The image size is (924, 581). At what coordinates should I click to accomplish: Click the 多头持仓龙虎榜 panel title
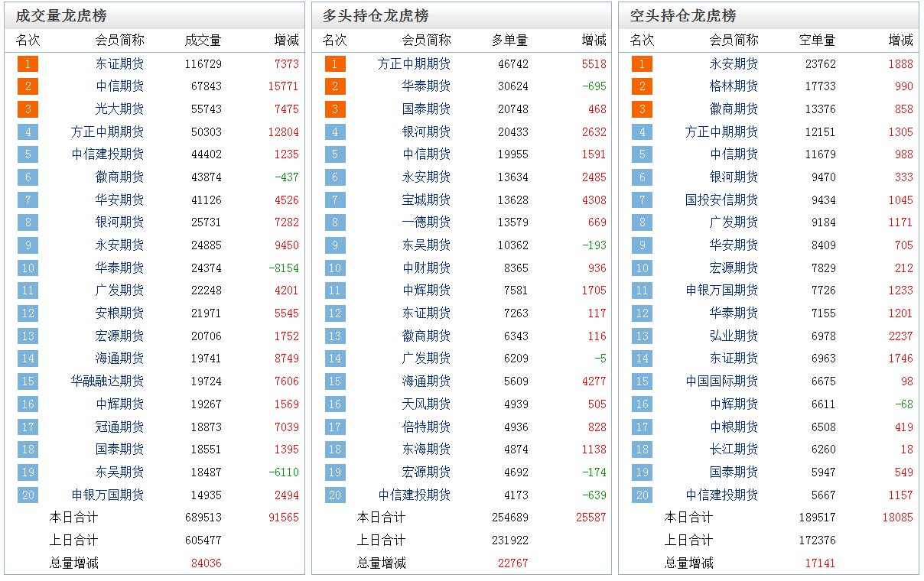(x=376, y=16)
